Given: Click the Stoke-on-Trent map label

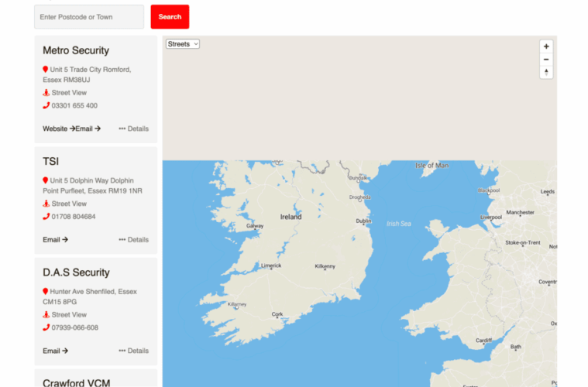Looking at the screenshot, I should coord(523,242).
